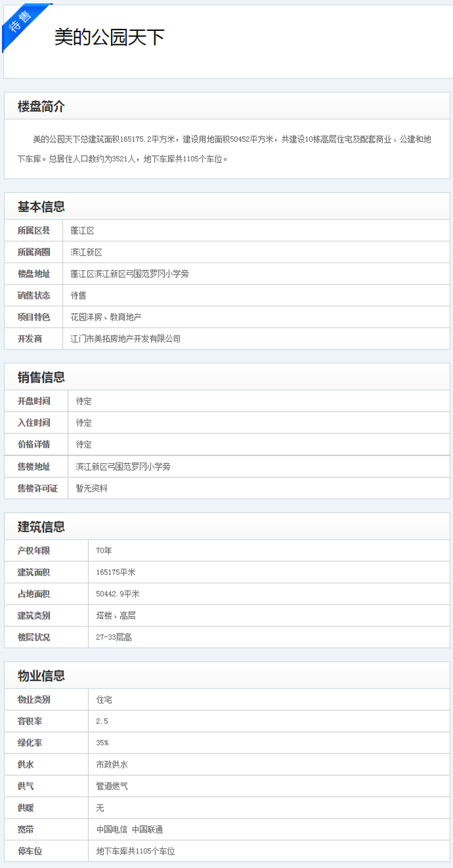
Task: Click 滨江新区弓围范罗冈小学旁 in 售楼地址 row
Action: point(123,466)
